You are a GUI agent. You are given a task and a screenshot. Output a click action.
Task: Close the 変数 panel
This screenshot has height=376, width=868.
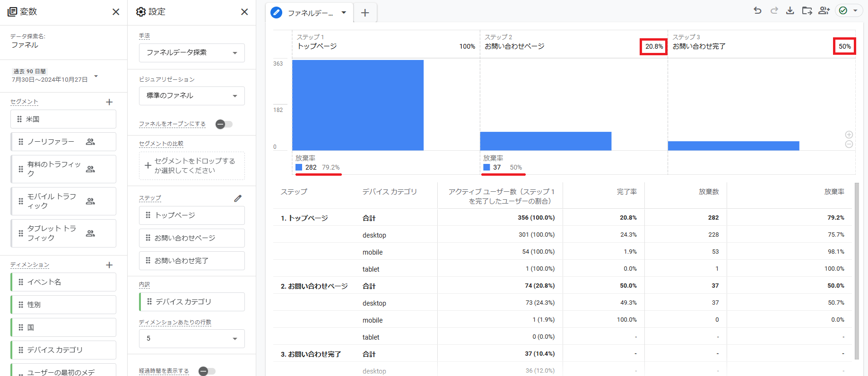pos(116,12)
